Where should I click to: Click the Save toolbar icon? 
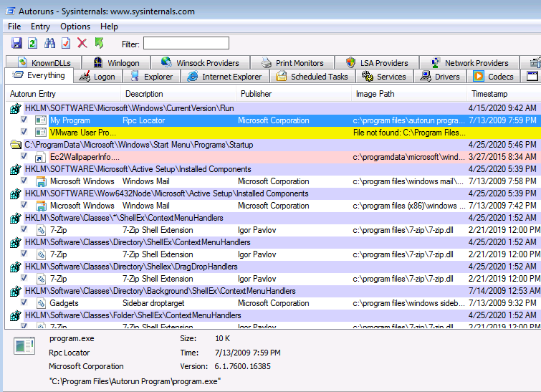(x=16, y=44)
